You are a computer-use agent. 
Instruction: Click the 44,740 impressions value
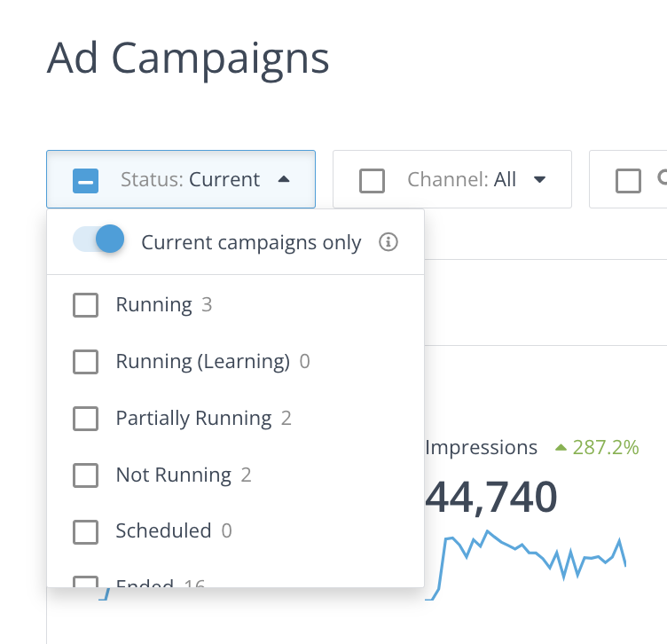(491, 496)
